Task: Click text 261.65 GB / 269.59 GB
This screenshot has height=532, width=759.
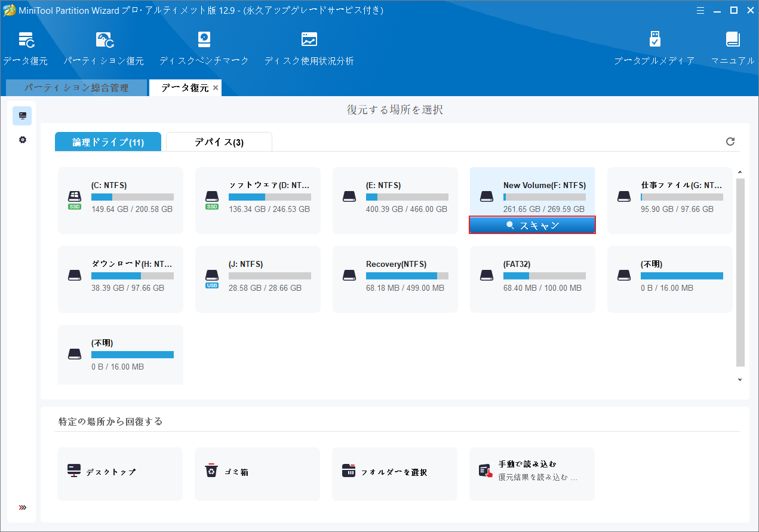Action: (544, 209)
